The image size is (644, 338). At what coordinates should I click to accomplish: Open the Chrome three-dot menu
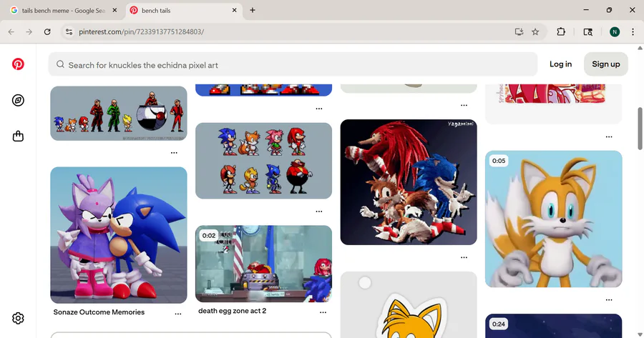tap(633, 31)
